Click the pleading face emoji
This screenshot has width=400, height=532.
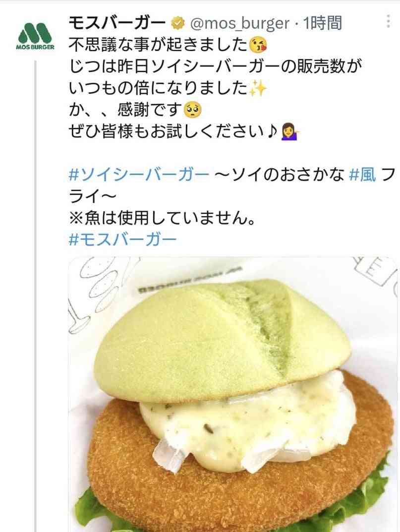[192, 110]
